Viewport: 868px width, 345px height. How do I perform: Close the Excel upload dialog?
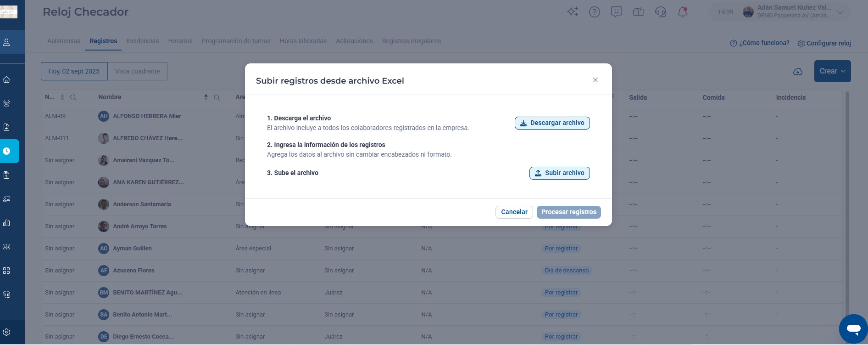click(x=595, y=80)
